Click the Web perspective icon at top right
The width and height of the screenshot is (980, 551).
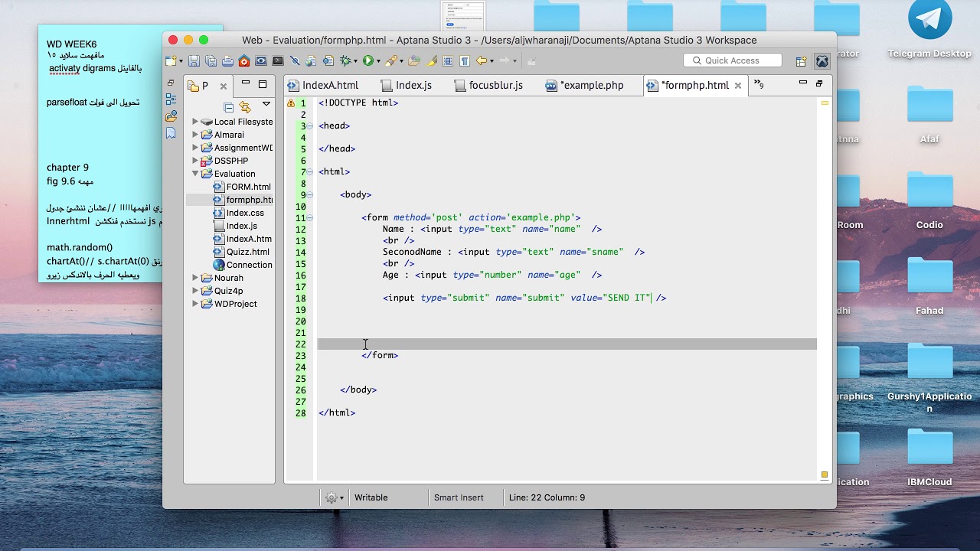click(822, 61)
